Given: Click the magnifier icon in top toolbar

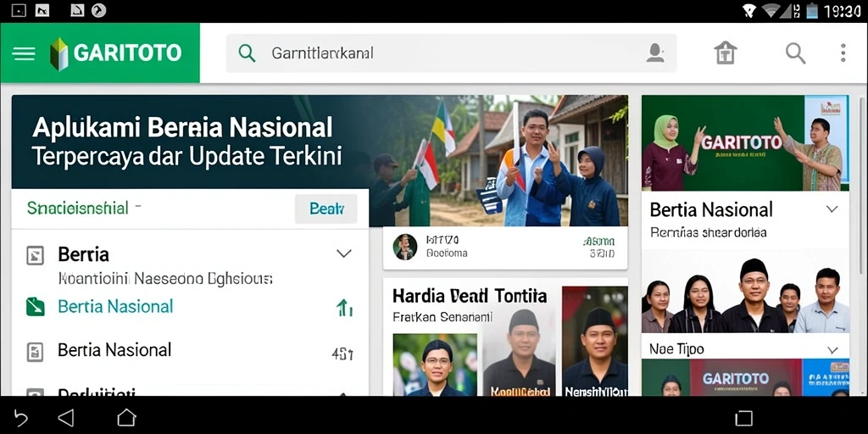Looking at the screenshot, I should (x=795, y=53).
